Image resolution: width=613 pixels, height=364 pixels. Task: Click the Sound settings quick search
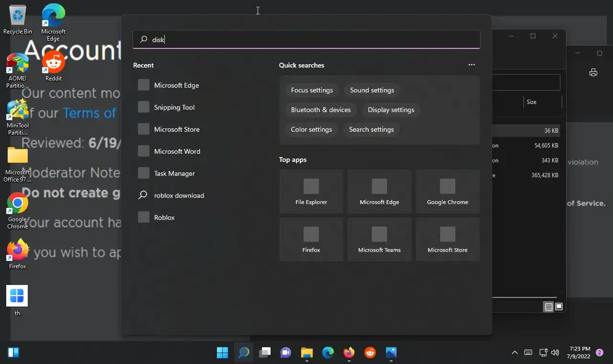click(x=372, y=90)
